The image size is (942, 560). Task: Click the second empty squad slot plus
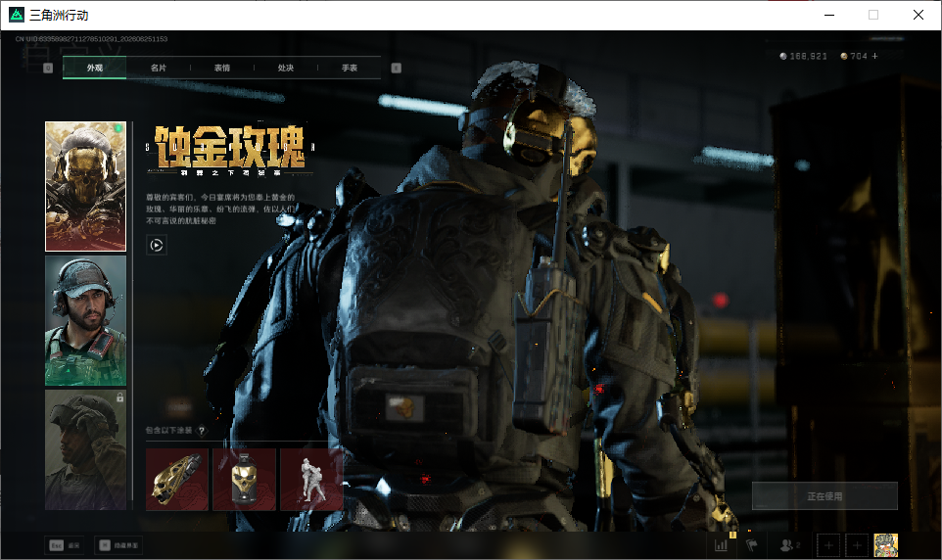[857, 545]
